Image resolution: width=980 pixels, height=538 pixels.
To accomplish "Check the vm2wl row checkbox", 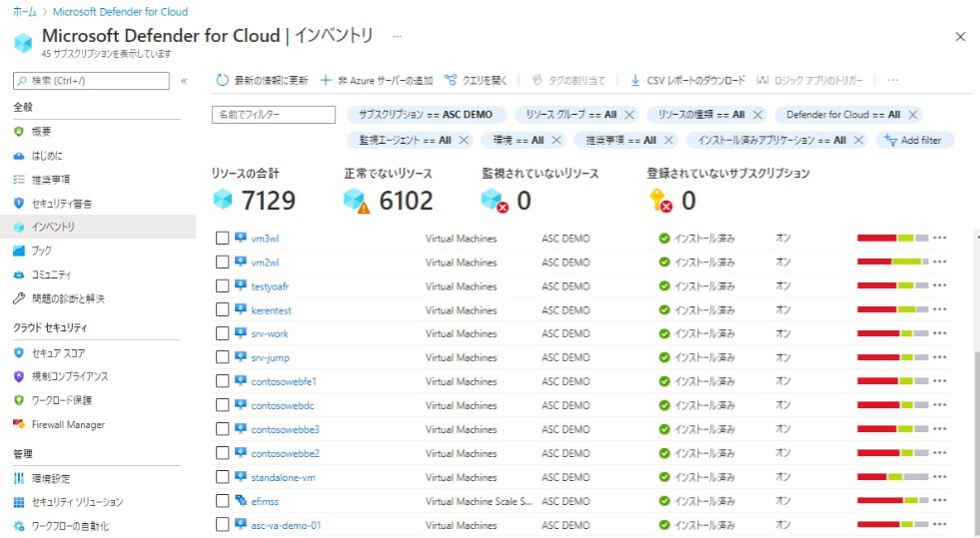I will click(222, 263).
